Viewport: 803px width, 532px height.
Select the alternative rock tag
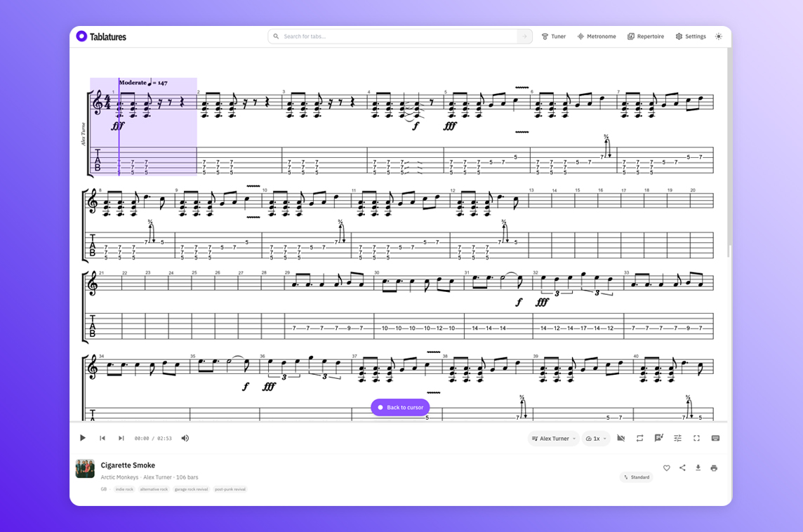[154, 489]
